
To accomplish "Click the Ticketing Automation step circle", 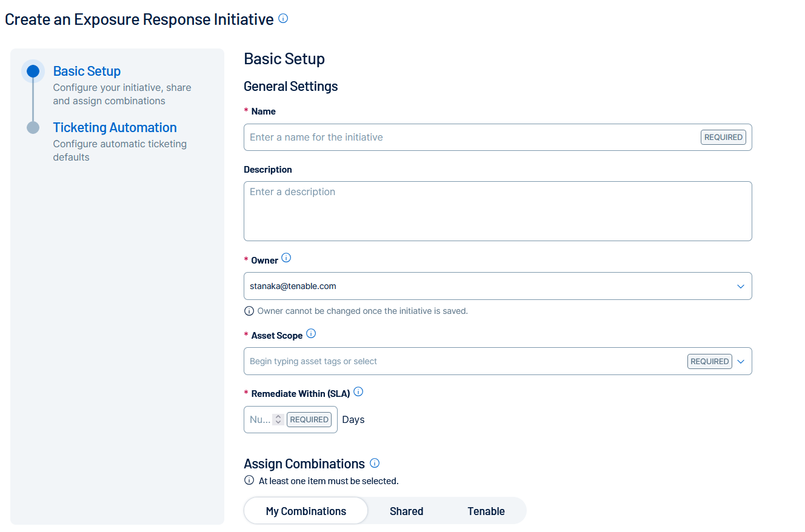I will coord(33,128).
